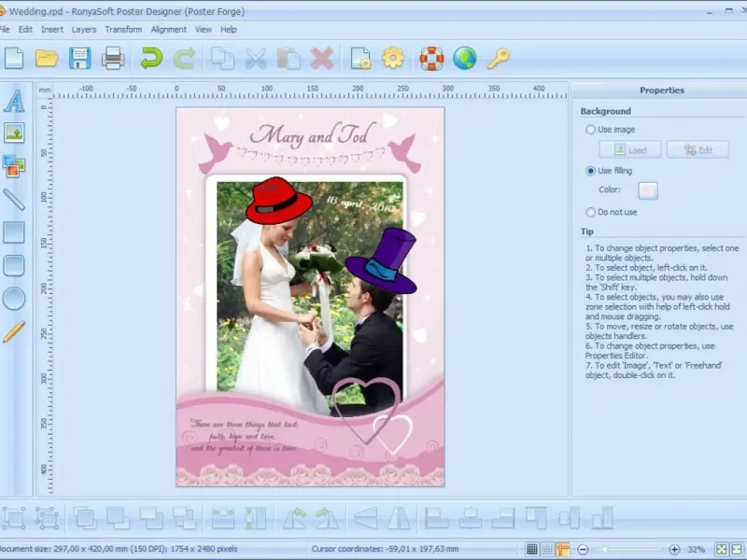The height and width of the screenshot is (560, 747).
Task: Select the 'Use image' radio option
Action: pos(590,130)
